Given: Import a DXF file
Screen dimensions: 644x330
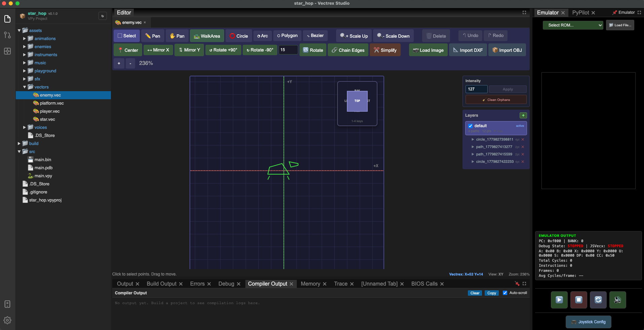Looking at the screenshot, I should [x=468, y=50].
